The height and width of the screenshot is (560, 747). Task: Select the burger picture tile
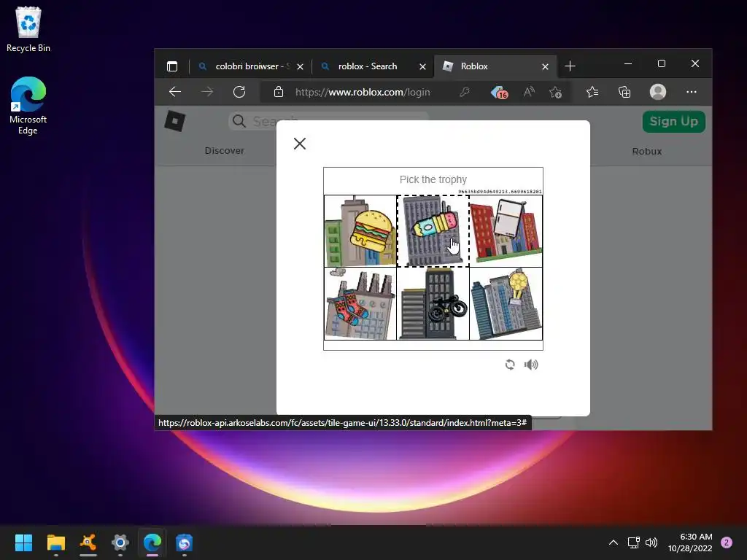360,231
